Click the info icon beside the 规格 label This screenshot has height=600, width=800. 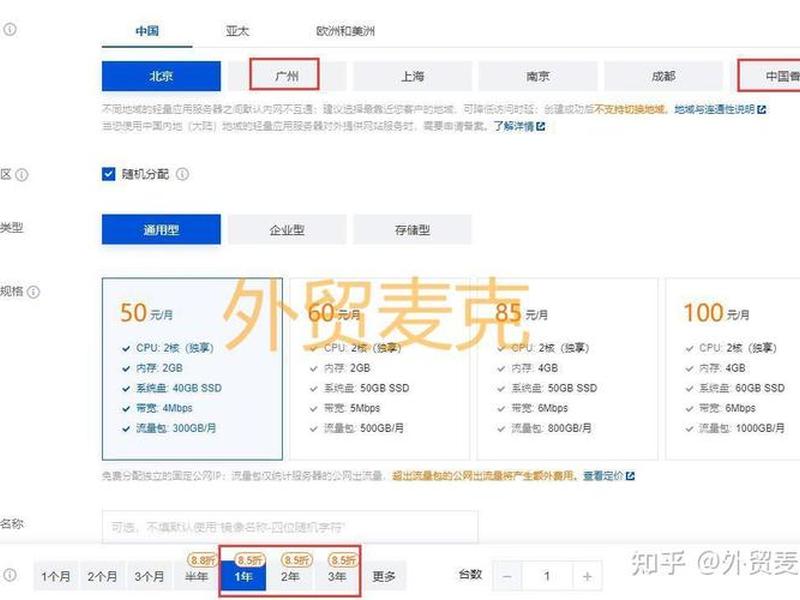tap(33, 292)
